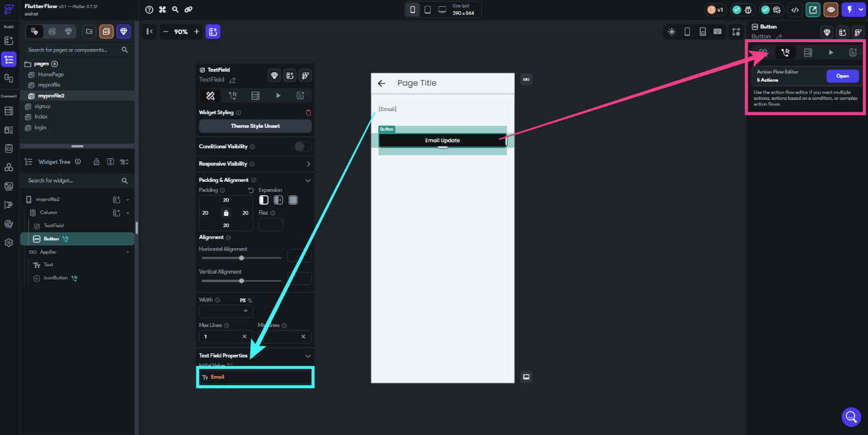
Task: Select the desktop device size icon
Action: pos(442,9)
